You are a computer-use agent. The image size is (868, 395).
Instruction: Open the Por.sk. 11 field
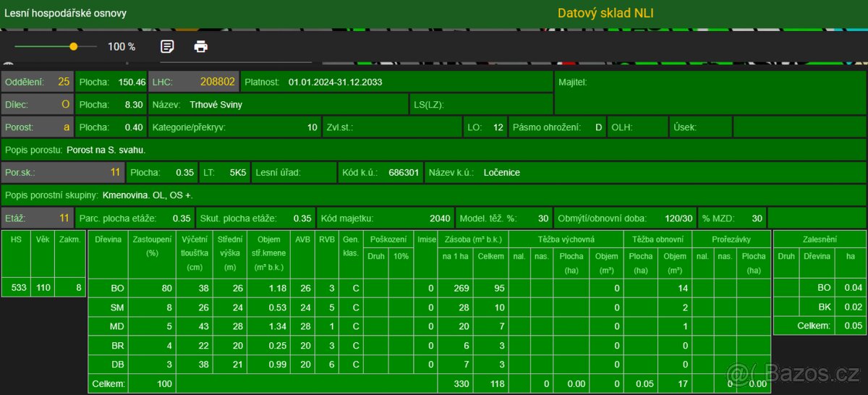[x=62, y=173]
